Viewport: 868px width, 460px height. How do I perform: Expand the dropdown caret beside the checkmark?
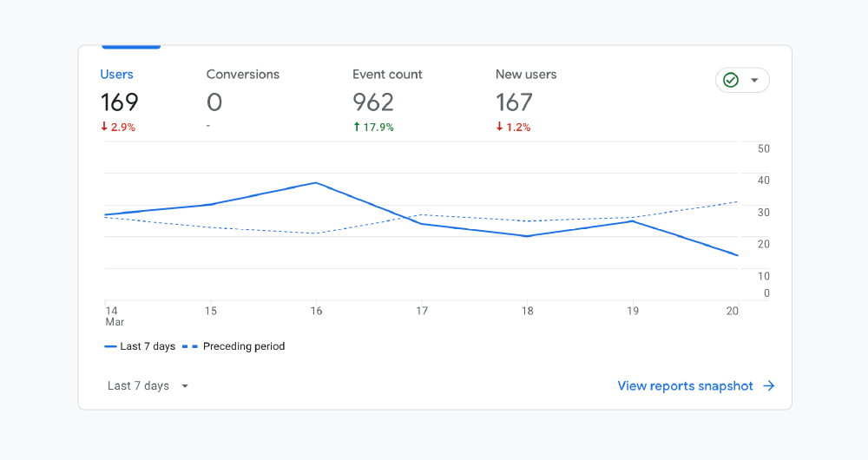point(754,80)
